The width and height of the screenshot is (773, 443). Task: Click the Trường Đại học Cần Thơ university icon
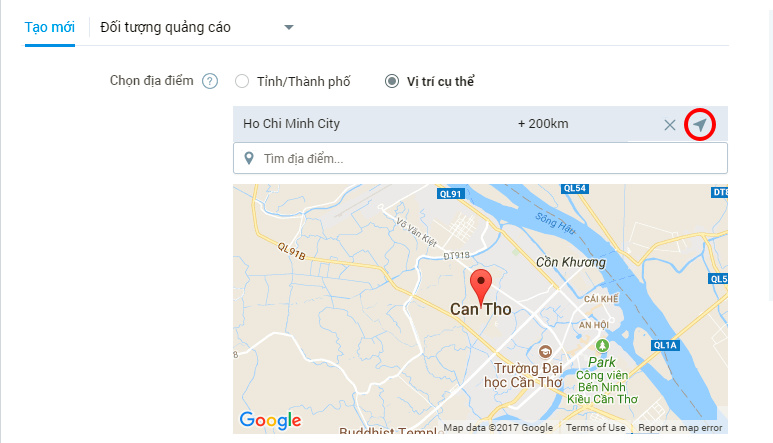click(x=545, y=352)
